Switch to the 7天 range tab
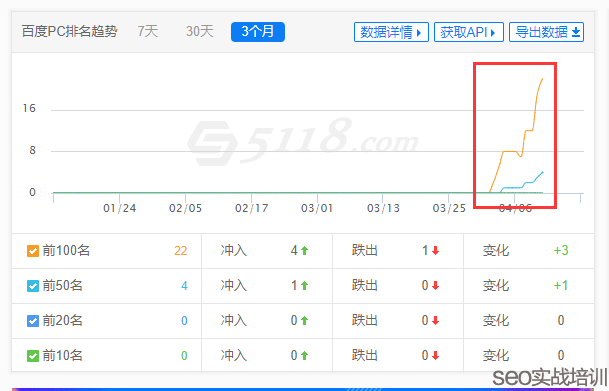 tap(148, 31)
